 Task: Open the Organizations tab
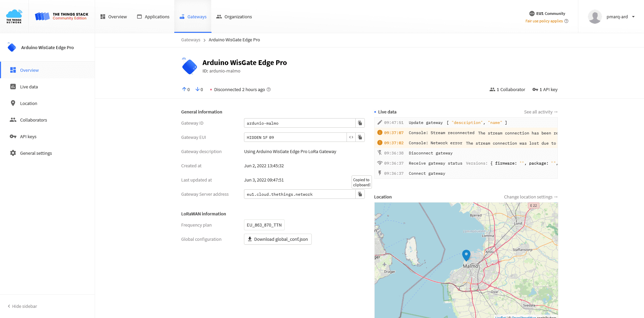click(x=234, y=17)
